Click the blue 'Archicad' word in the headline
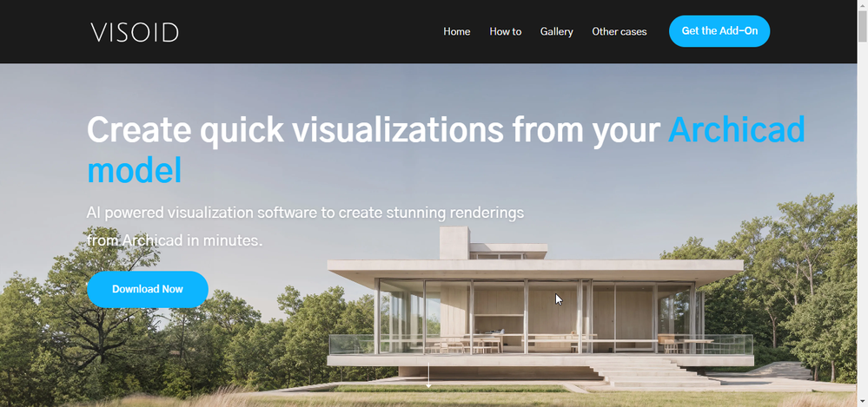This screenshot has width=868, height=407. pyautogui.click(x=736, y=130)
